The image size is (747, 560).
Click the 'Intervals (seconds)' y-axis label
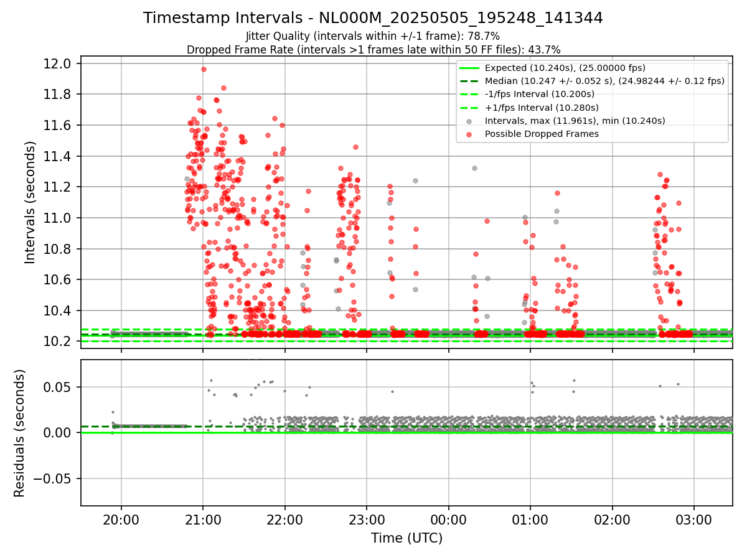[30, 202]
